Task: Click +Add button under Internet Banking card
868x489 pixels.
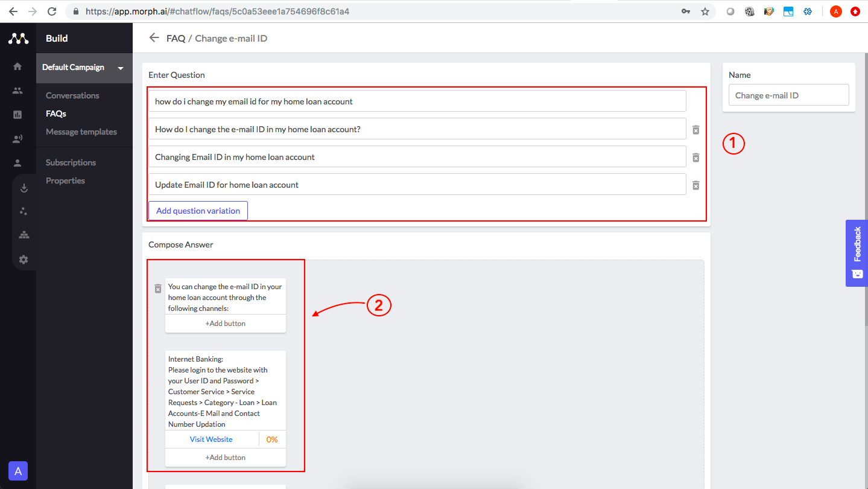Action: coord(226,458)
